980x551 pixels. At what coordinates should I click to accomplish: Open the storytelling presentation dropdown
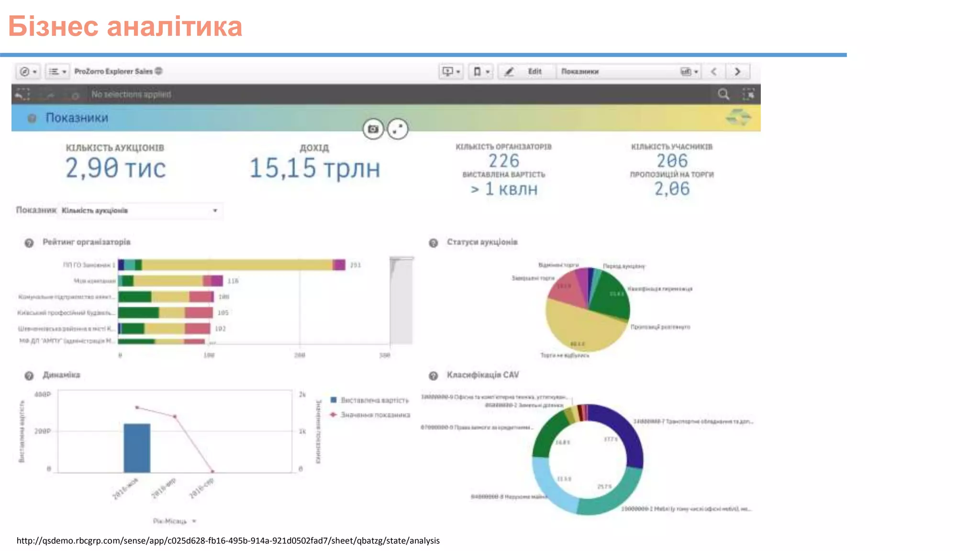coord(451,72)
